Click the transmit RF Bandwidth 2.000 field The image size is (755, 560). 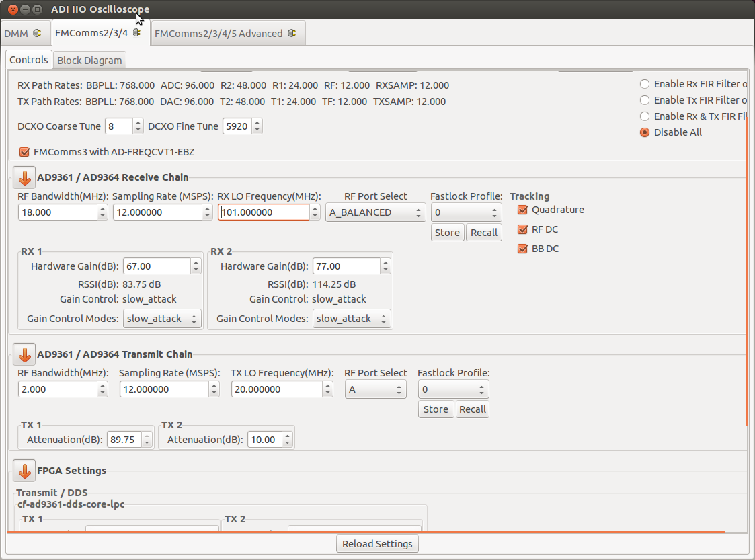(58, 389)
